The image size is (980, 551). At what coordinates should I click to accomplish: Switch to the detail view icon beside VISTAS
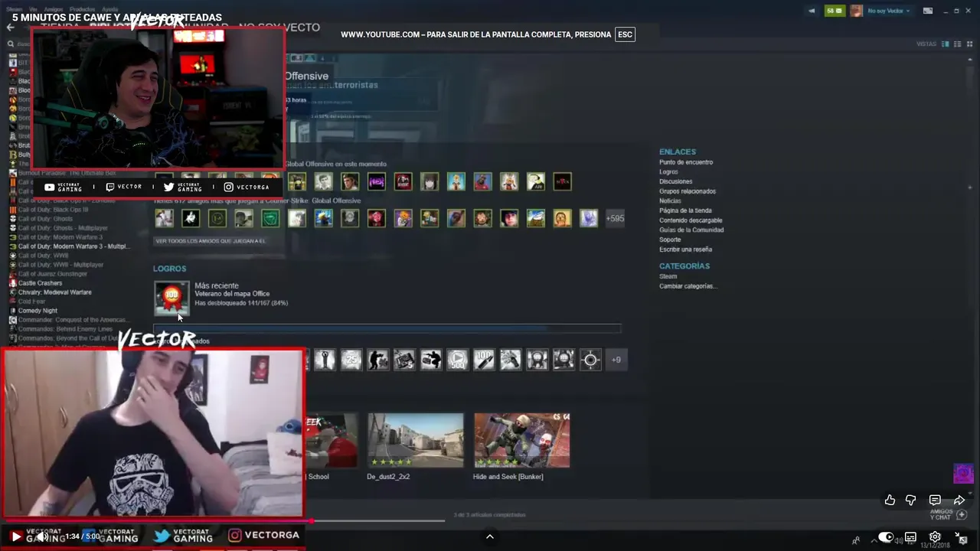click(x=945, y=44)
